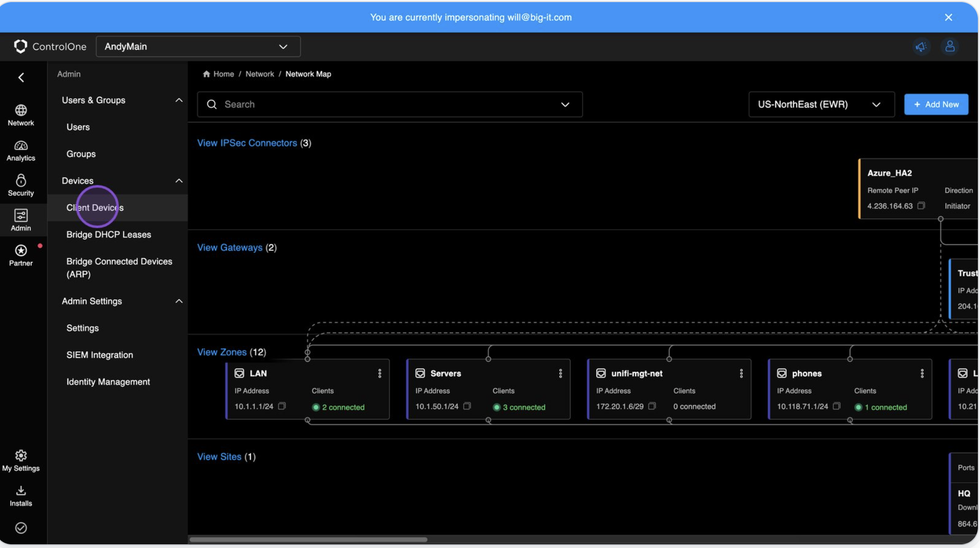Open the user profile icon
Screen dimensions: 980x548
[x=951, y=47]
